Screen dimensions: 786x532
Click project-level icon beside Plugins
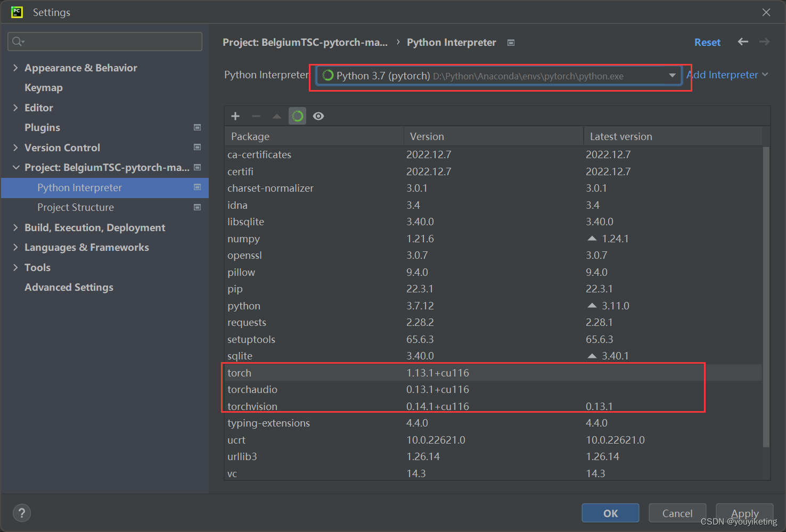(x=198, y=127)
